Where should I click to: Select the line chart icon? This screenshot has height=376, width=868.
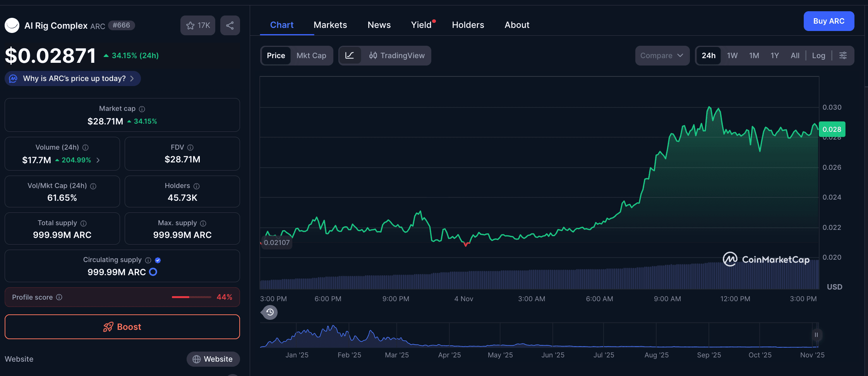point(350,55)
